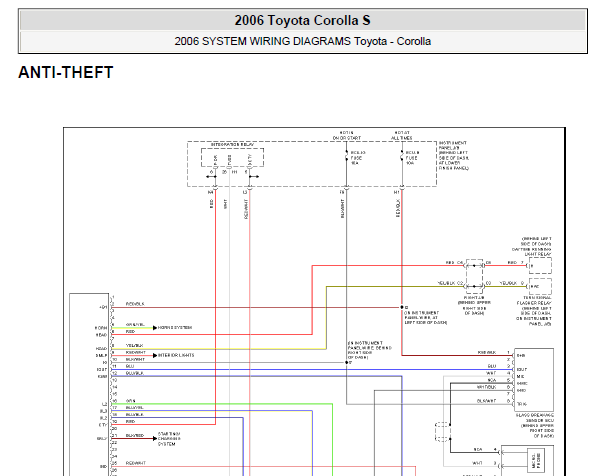
Task: Click the 'WHT/BLK' label at sensor pin 6
Action: tap(486, 387)
